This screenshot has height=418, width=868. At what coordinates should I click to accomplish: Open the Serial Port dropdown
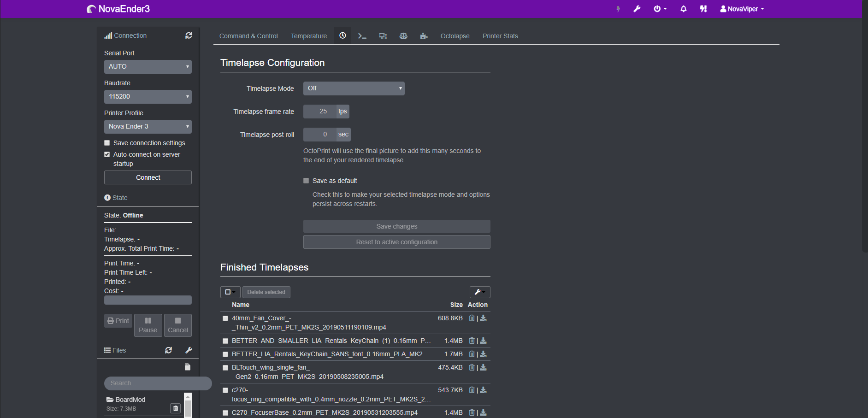(148, 66)
